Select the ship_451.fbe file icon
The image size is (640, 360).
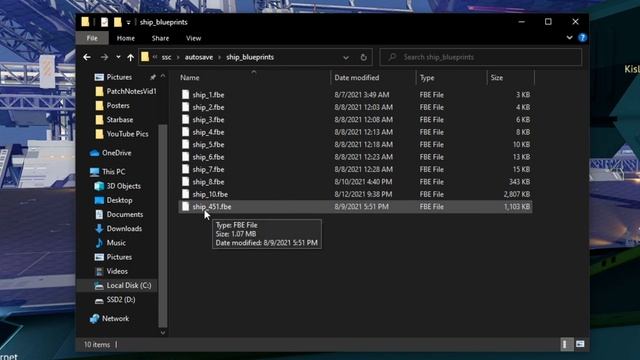[186, 207]
